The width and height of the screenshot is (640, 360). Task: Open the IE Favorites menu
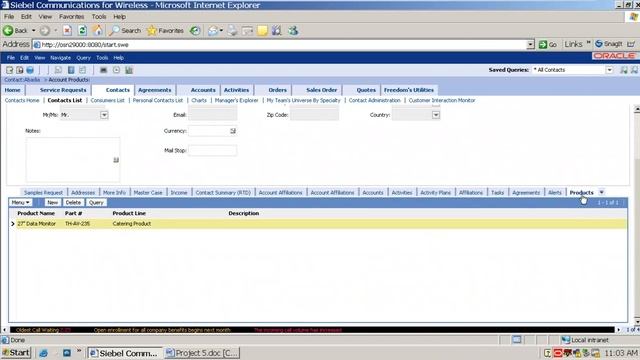tap(71, 17)
